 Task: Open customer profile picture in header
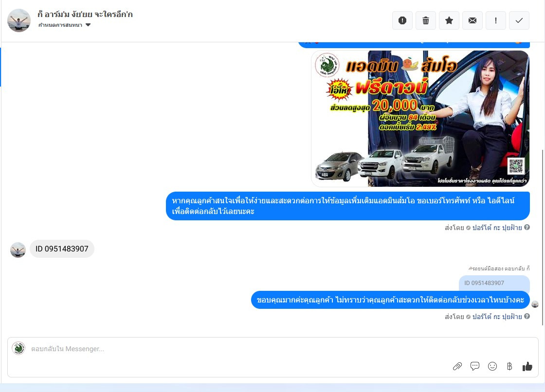(19, 20)
